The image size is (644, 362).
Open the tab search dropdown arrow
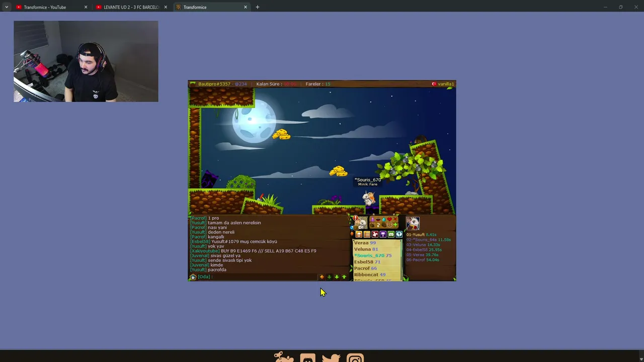pyautogui.click(x=6, y=7)
